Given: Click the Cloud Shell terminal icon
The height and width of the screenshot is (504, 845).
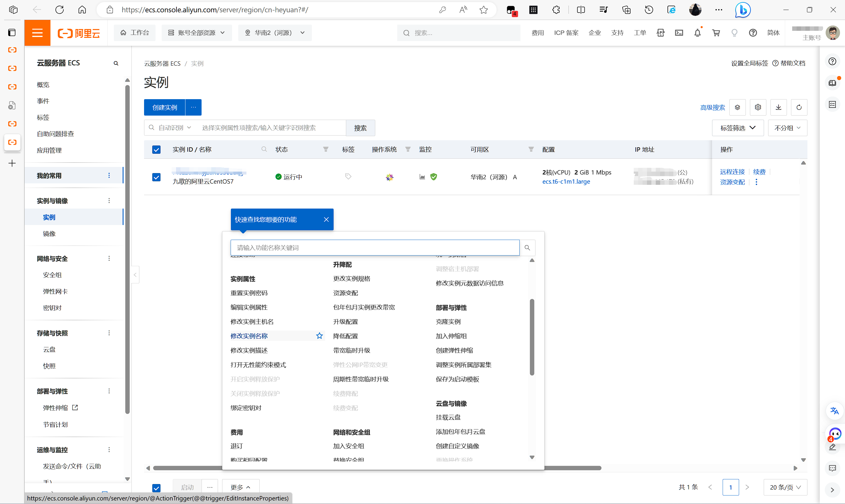Looking at the screenshot, I should pyautogui.click(x=679, y=33).
